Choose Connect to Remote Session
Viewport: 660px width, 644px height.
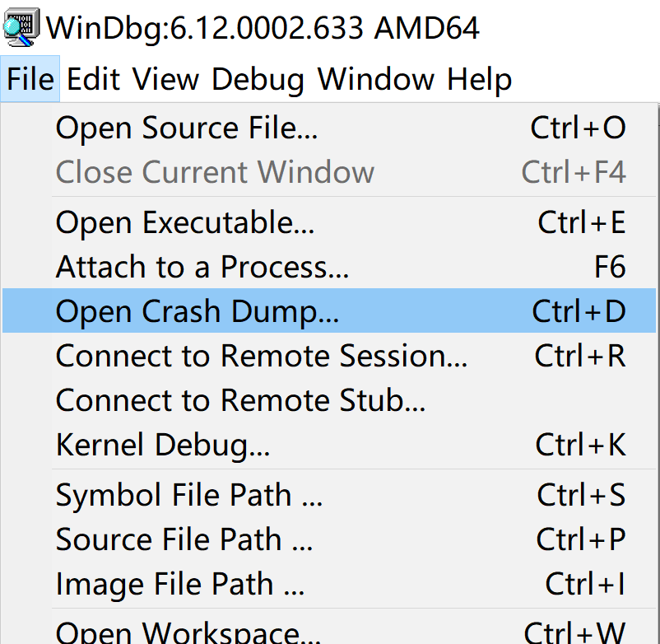pos(262,356)
